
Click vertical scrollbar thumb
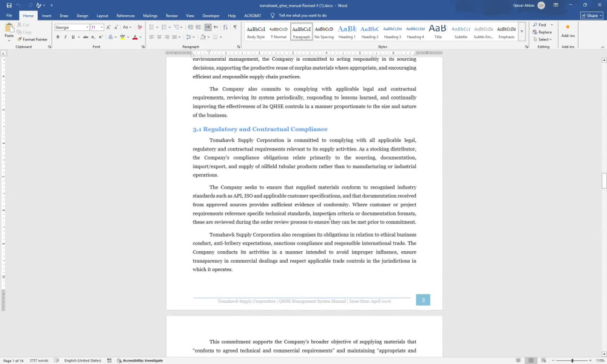tap(604, 181)
